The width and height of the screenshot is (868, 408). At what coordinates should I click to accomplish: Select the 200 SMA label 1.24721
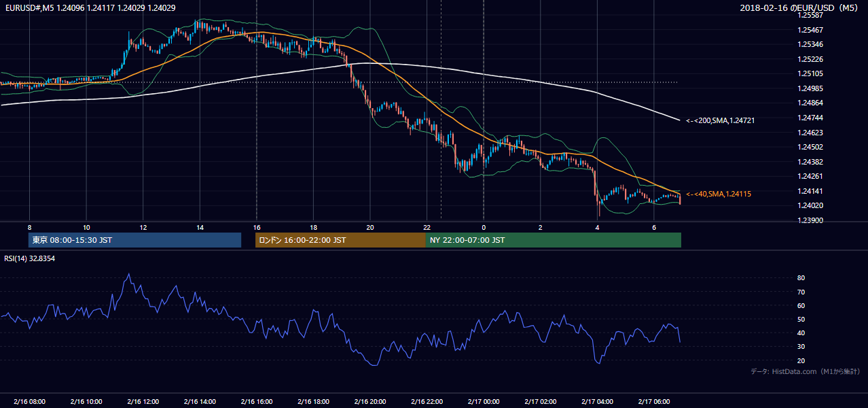[719, 120]
